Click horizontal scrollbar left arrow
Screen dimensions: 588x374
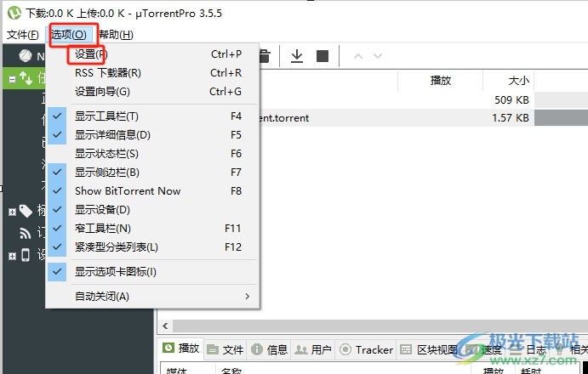(x=165, y=326)
